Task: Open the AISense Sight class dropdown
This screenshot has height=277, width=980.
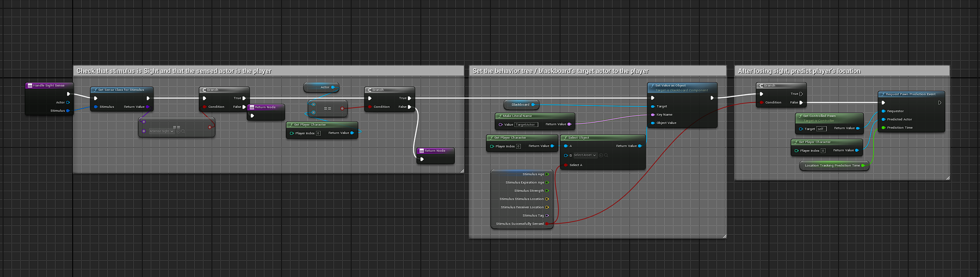Action: coord(161,131)
